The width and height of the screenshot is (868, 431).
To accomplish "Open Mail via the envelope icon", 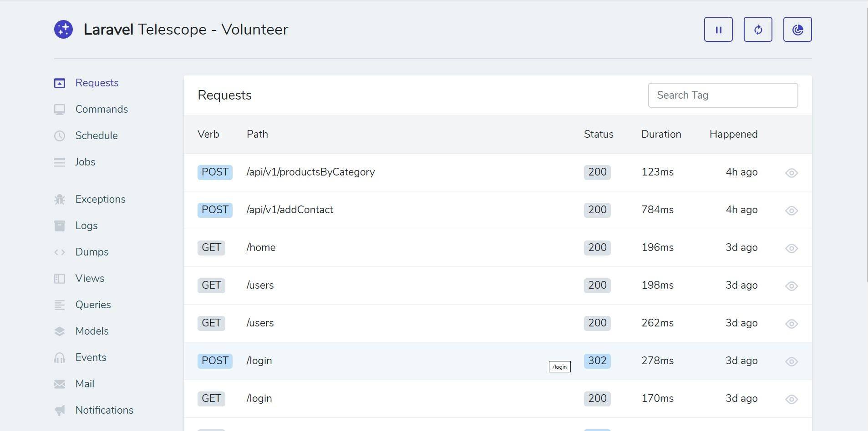I will (60, 384).
